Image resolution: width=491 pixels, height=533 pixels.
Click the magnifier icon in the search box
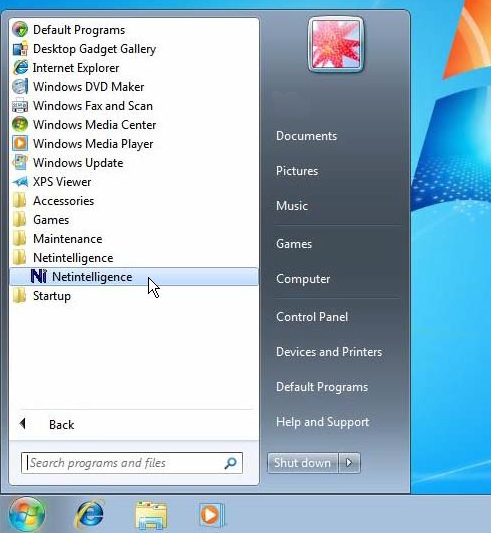coord(231,463)
